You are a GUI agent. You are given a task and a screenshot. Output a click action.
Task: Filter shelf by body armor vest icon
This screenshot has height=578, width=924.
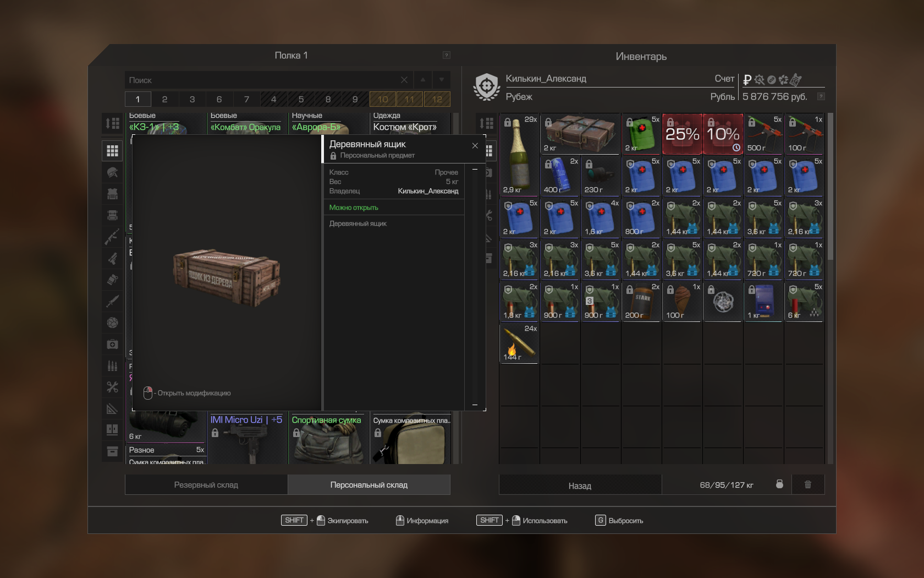(112, 194)
